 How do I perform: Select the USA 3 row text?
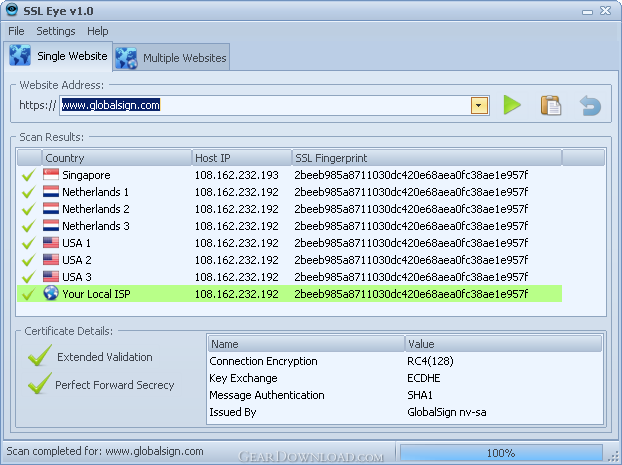[77, 277]
